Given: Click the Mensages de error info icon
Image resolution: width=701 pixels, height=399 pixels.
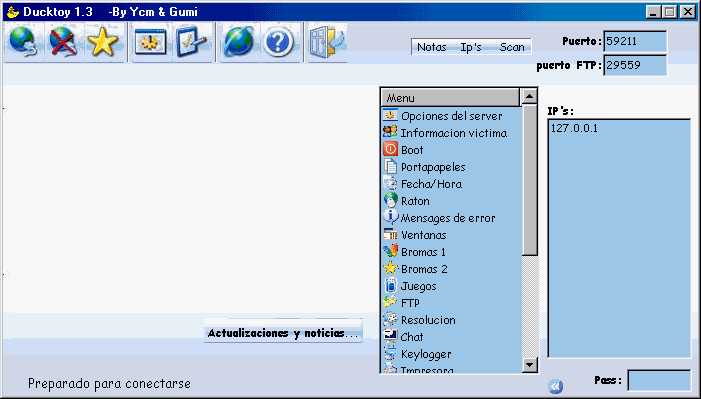Looking at the screenshot, I should point(390,217).
